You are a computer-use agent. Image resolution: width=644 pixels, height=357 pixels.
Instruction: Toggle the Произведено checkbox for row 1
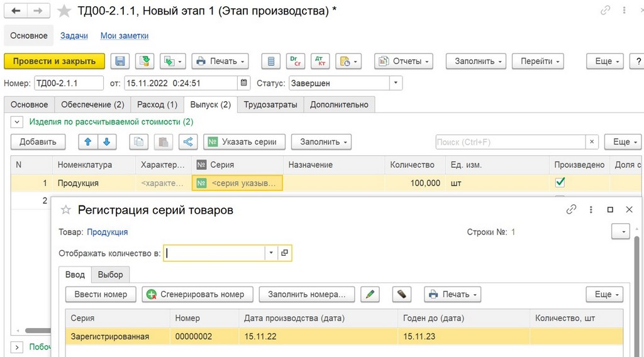click(x=560, y=182)
